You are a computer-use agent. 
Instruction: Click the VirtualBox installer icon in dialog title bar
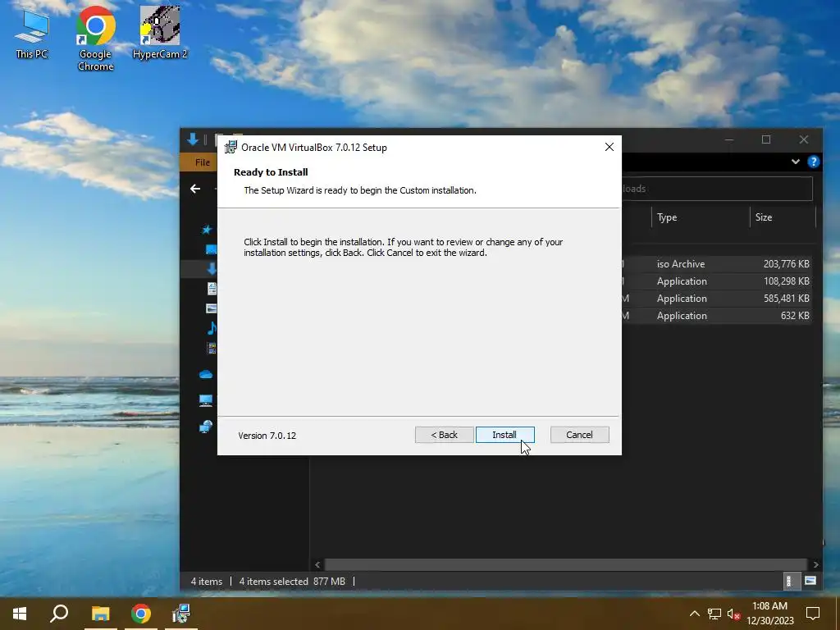point(231,147)
